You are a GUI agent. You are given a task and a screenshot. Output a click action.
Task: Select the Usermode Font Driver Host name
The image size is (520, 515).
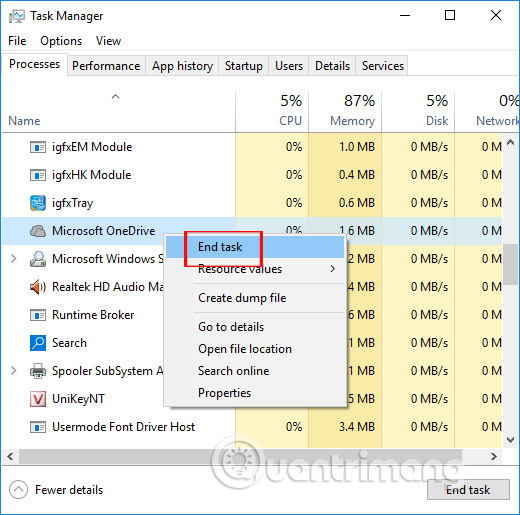(x=123, y=427)
